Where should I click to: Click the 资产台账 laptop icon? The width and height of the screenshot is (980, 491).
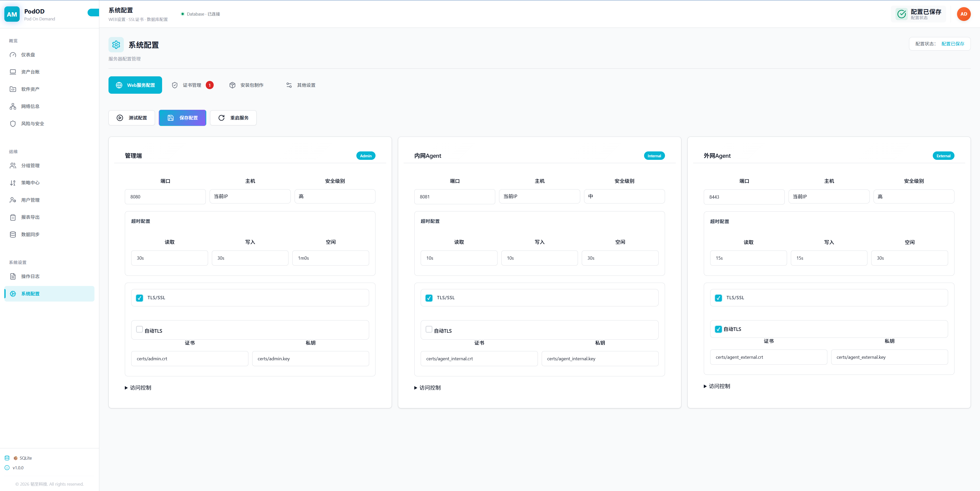coord(13,72)
